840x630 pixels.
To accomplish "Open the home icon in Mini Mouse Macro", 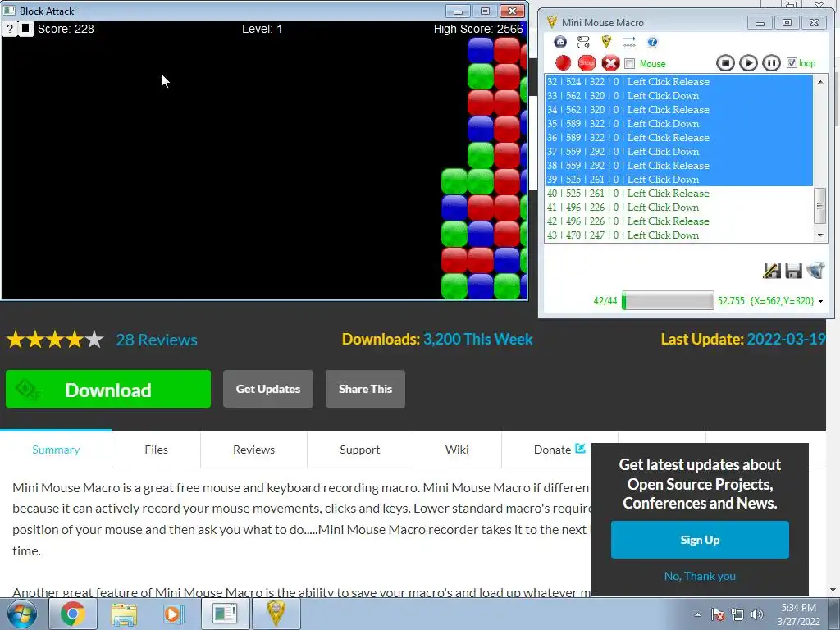I will 560,42.
